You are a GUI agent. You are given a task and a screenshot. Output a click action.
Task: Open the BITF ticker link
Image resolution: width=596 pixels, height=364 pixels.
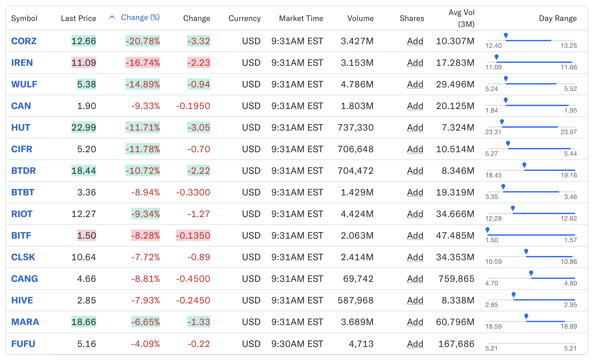click(21, 235)
